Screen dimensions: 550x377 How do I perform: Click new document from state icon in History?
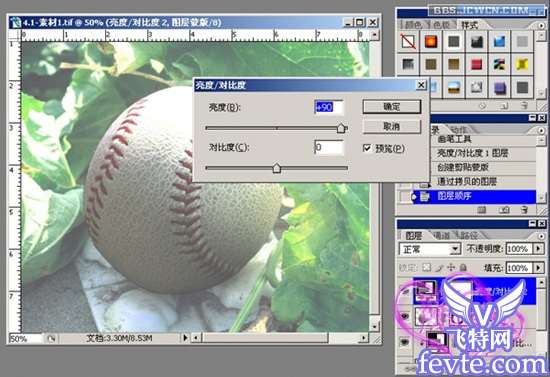click(x=482, y=210)
